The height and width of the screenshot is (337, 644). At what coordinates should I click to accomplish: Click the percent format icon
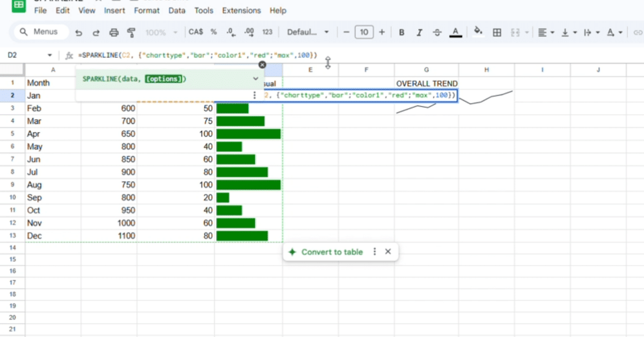pos(213,32)
